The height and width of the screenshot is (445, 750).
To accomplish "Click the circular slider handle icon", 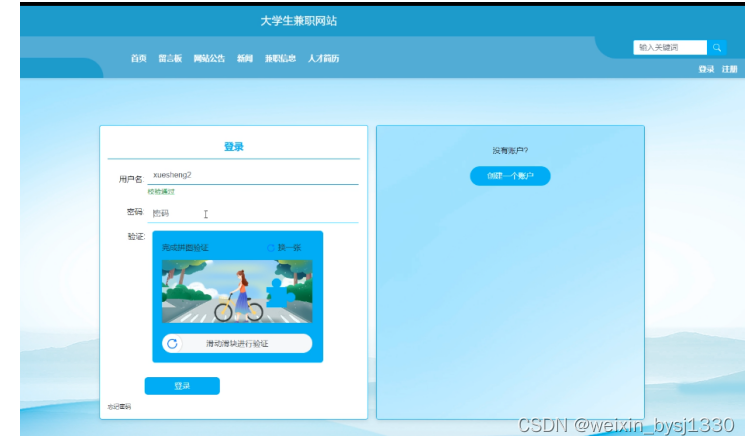I will 172,344.
